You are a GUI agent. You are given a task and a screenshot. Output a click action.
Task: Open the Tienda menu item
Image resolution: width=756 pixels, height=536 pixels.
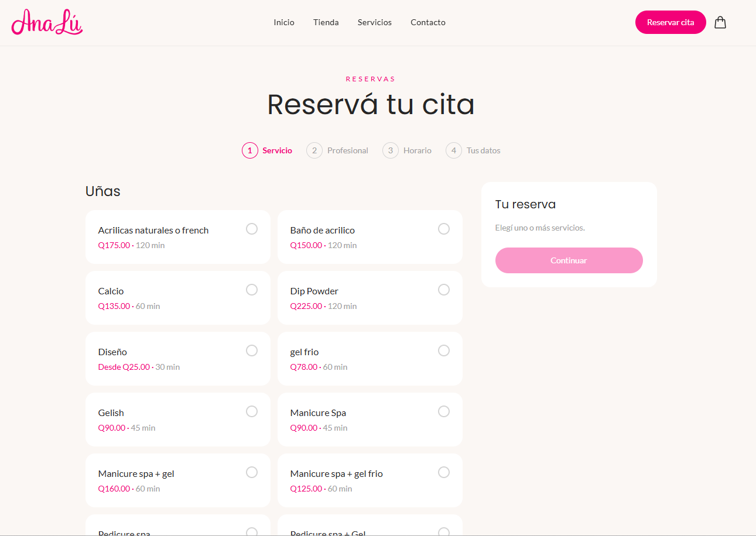coord(326,22)
